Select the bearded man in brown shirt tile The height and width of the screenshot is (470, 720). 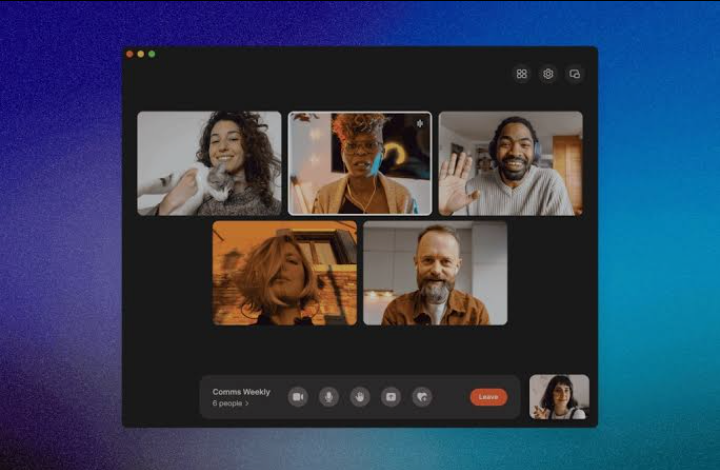[x=435, y=273]
